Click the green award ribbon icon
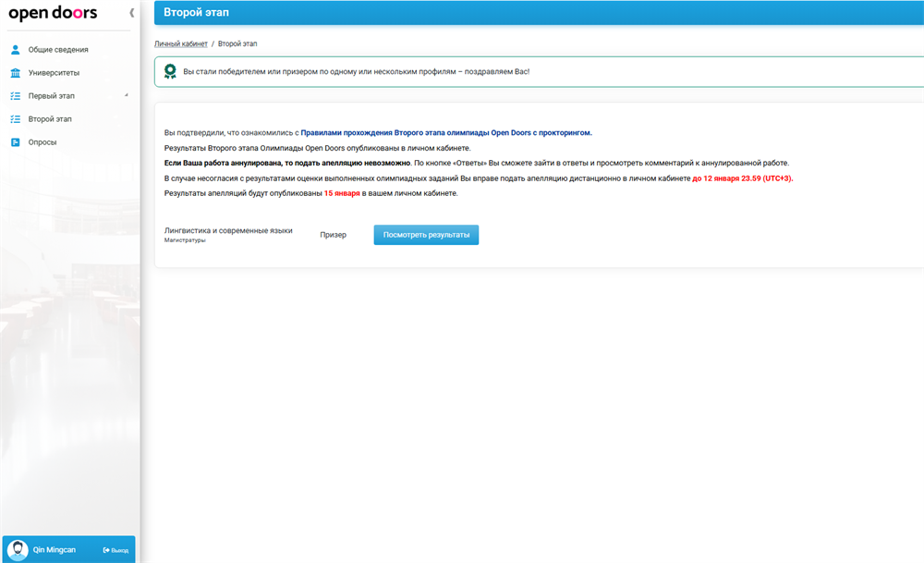 pyautogui.click(x=170, y=71)
